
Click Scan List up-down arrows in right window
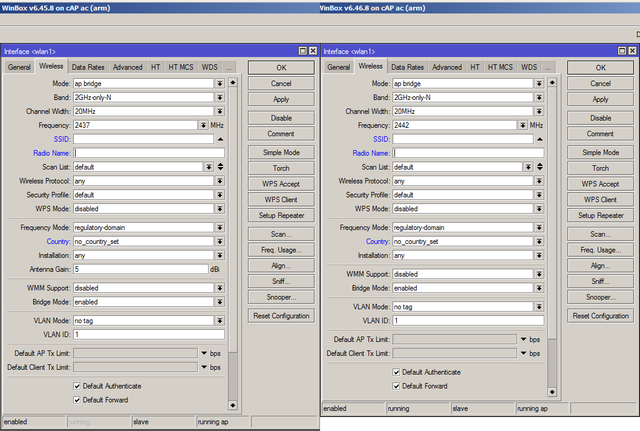(540, 167)
